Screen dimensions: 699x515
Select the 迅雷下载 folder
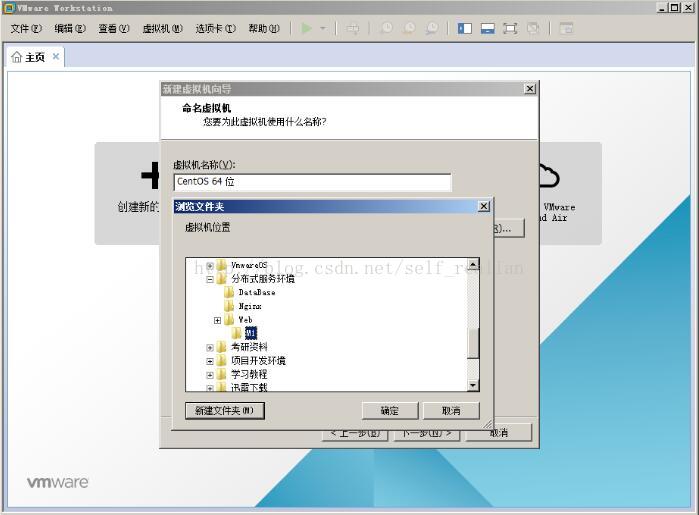[249, 387]
